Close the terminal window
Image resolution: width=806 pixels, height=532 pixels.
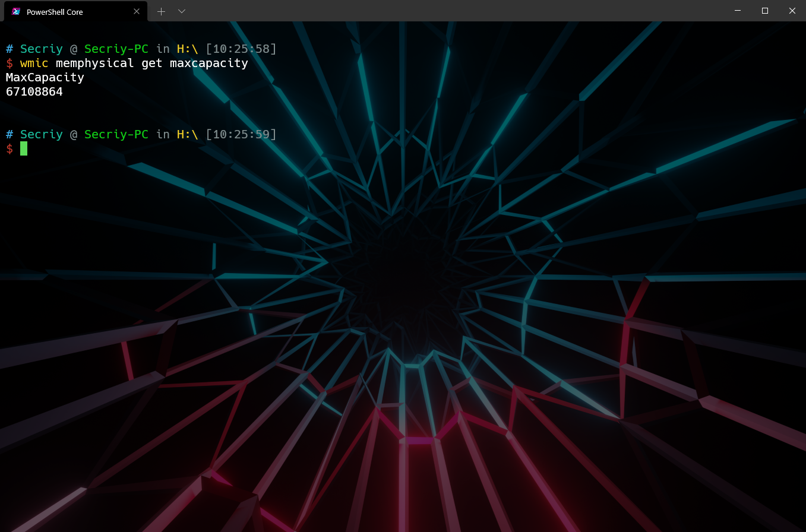(792, 11)
